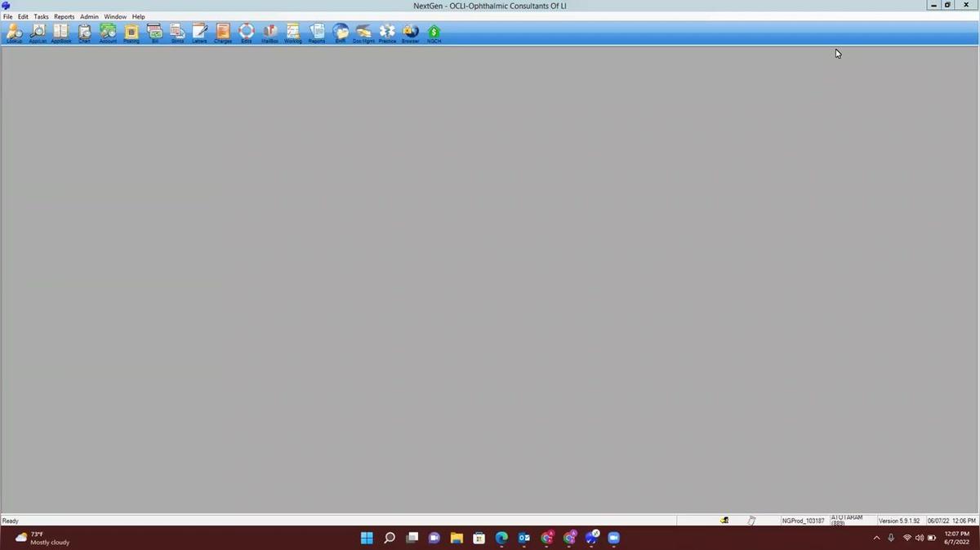Open the Worklog tool
The image size is (980, 550).
point(292,33)
